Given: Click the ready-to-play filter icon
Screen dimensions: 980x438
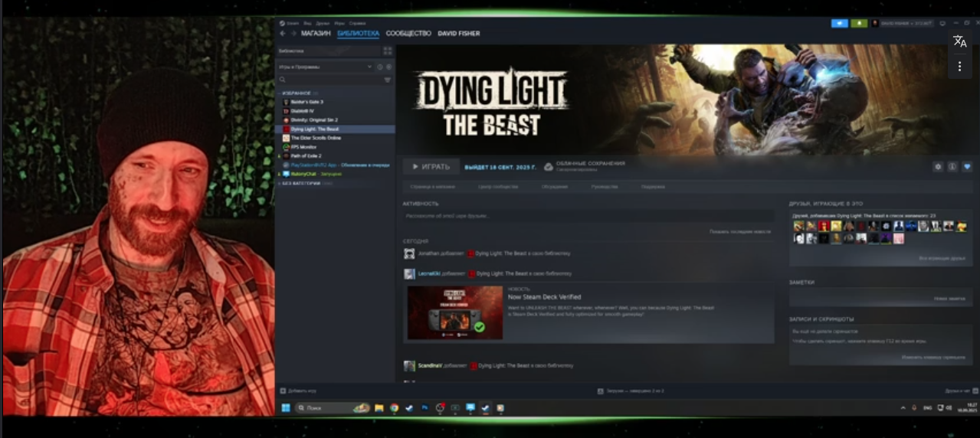Looking at the screenshot, I should click(388, 67).
